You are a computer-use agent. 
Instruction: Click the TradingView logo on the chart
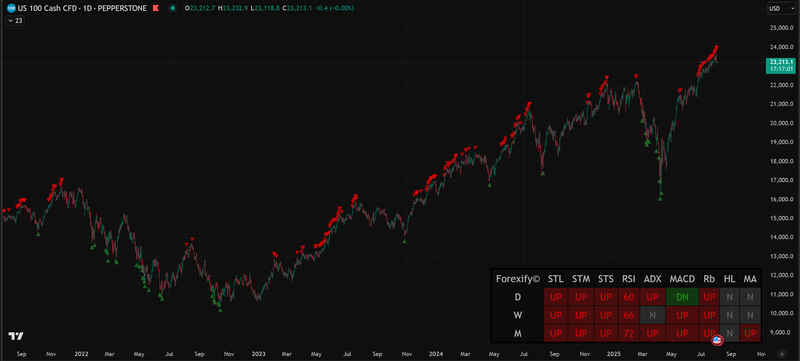[16, 336]
